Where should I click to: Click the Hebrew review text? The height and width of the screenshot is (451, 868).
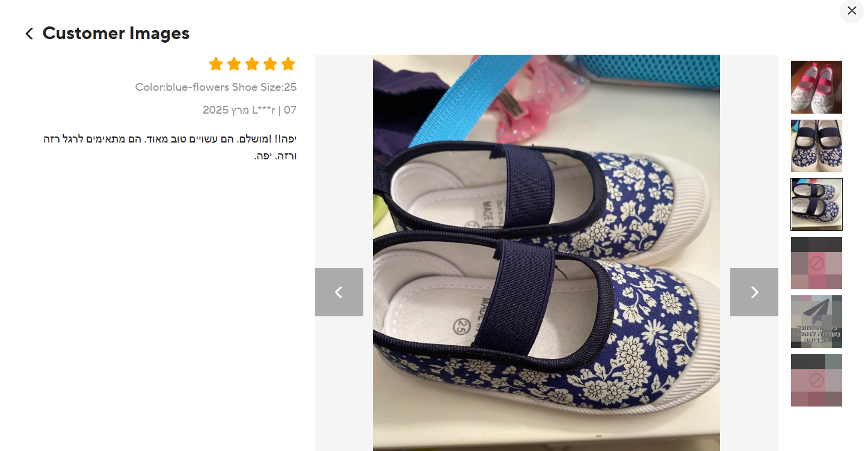[170, 147]
